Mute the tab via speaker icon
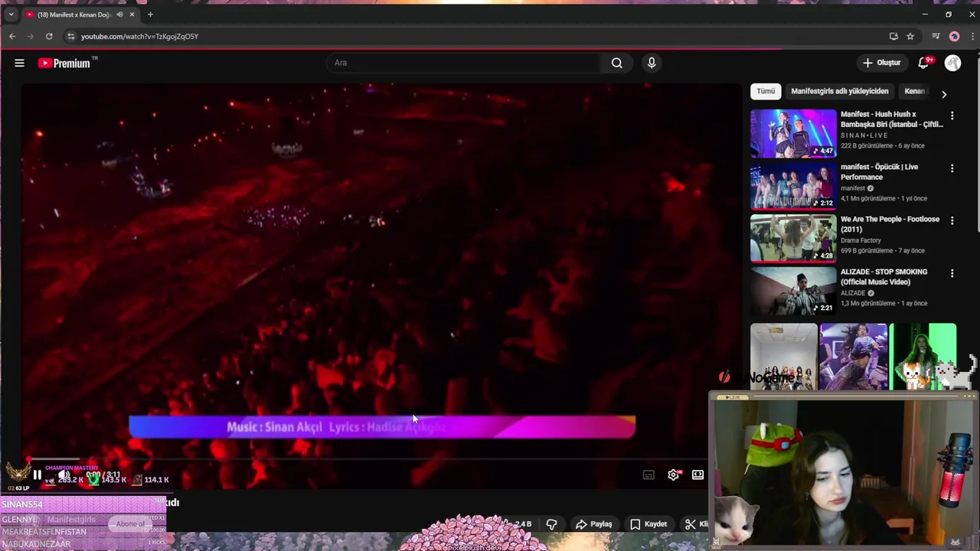 [119, 14]
